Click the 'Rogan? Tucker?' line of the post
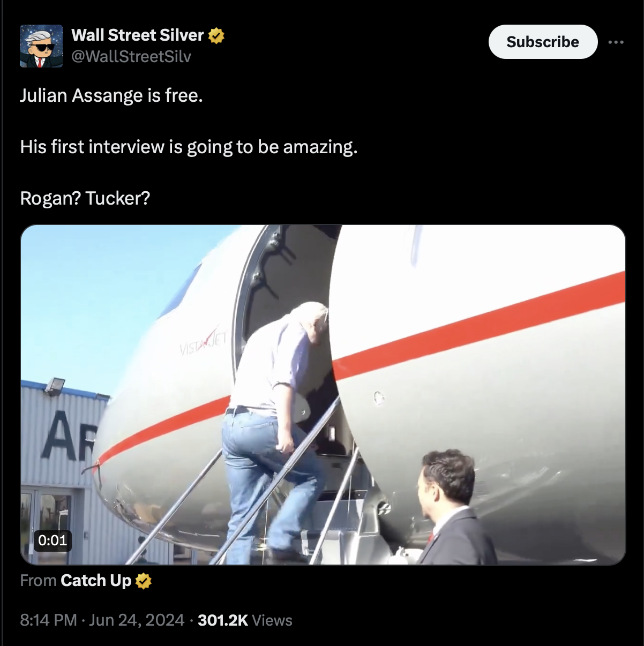 click(85, 198)
